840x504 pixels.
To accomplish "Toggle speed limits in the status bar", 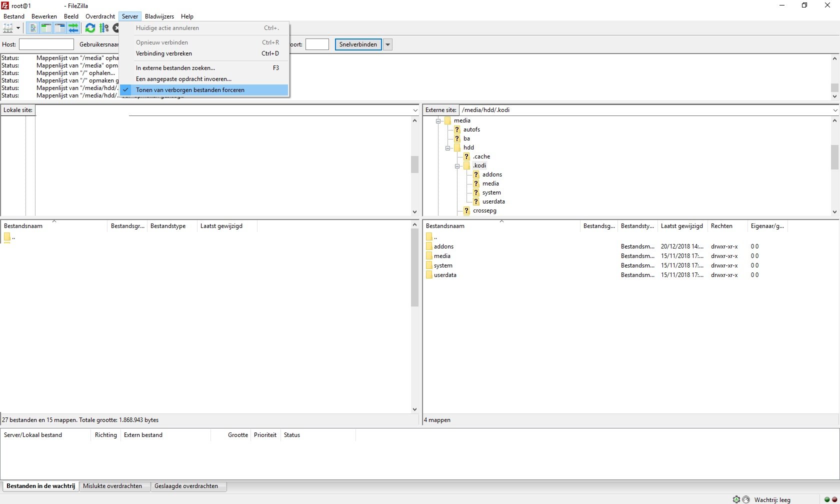I will pyautogui.click(x=746, y=498).
